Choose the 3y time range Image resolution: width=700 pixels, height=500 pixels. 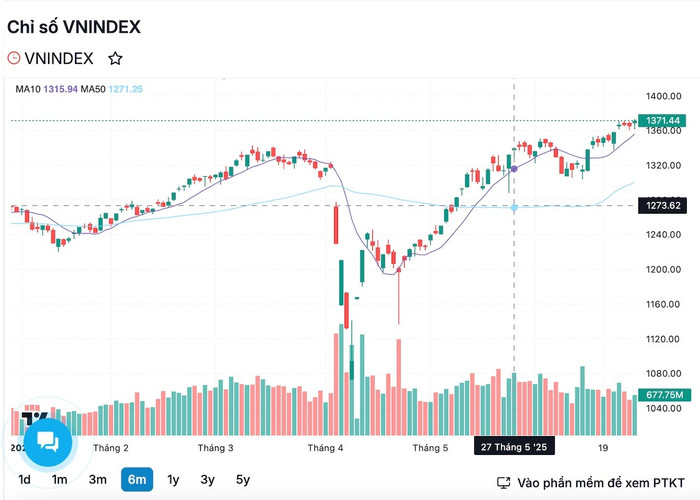[208, 479]
